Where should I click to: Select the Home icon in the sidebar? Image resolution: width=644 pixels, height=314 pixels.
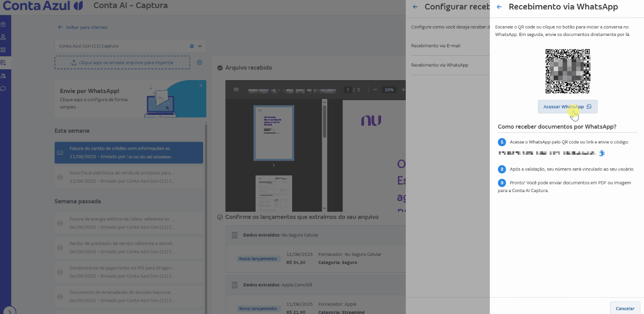click(x=4, y=24)
